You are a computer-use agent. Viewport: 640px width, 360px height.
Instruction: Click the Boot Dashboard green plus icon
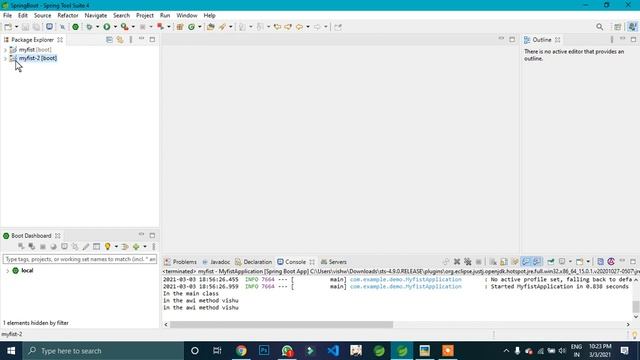point(136,247)
